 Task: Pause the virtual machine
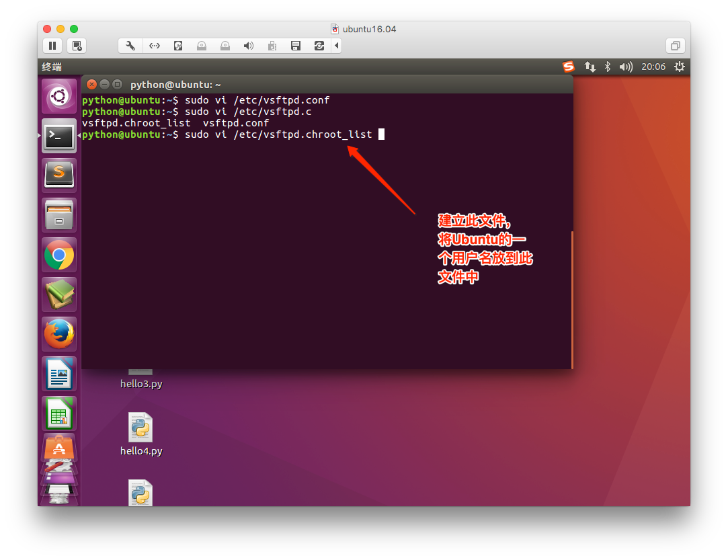coord(52,46)
